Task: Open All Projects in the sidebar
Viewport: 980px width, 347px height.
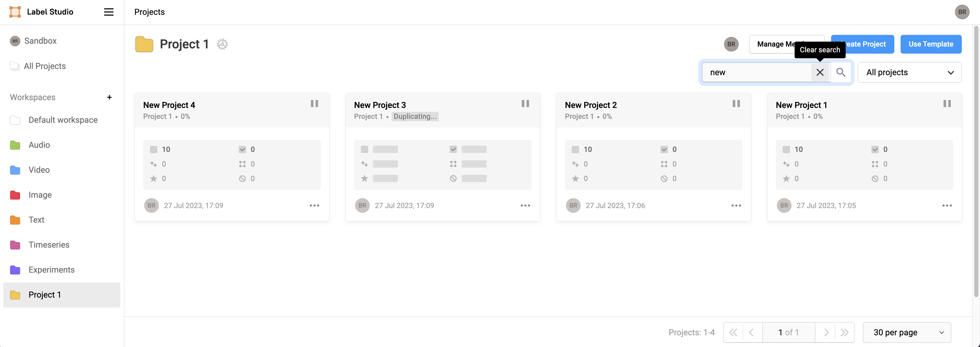Action: (45, 66)
